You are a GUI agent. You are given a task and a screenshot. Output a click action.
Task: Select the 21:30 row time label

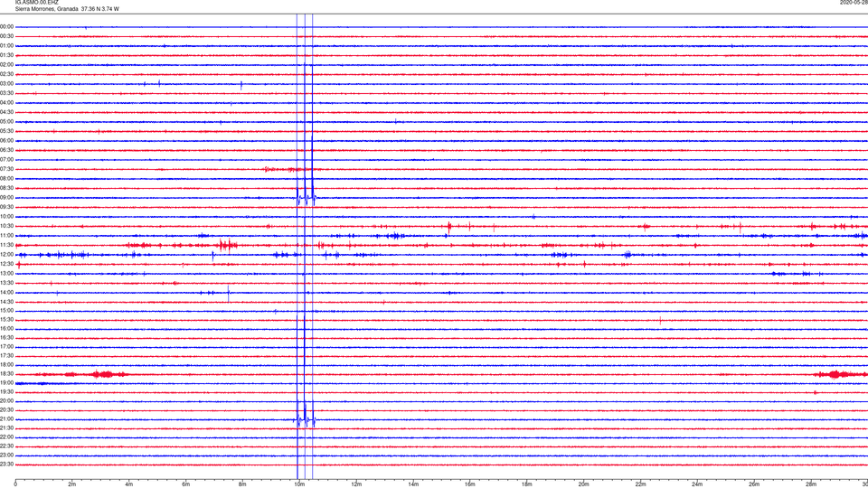pos(6,428)
